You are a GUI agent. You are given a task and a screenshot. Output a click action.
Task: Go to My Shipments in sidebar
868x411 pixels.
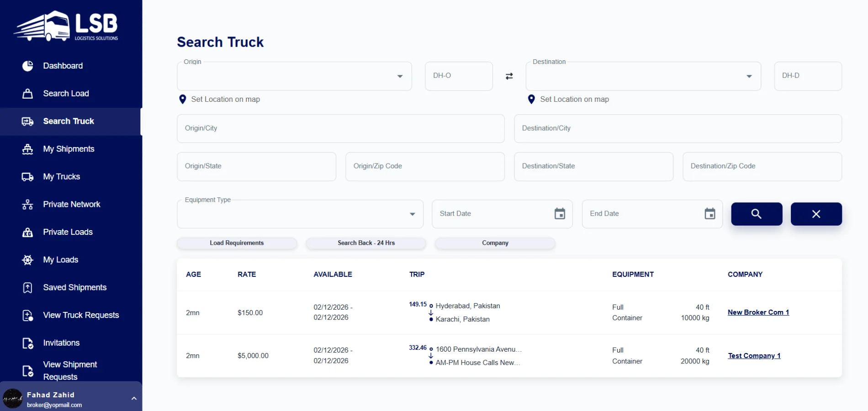tap(69, 149)
